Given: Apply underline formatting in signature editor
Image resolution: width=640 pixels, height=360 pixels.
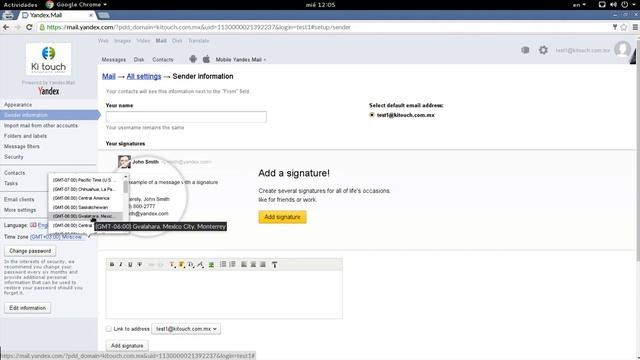Looking at the screenshot, I should point(130,264).
